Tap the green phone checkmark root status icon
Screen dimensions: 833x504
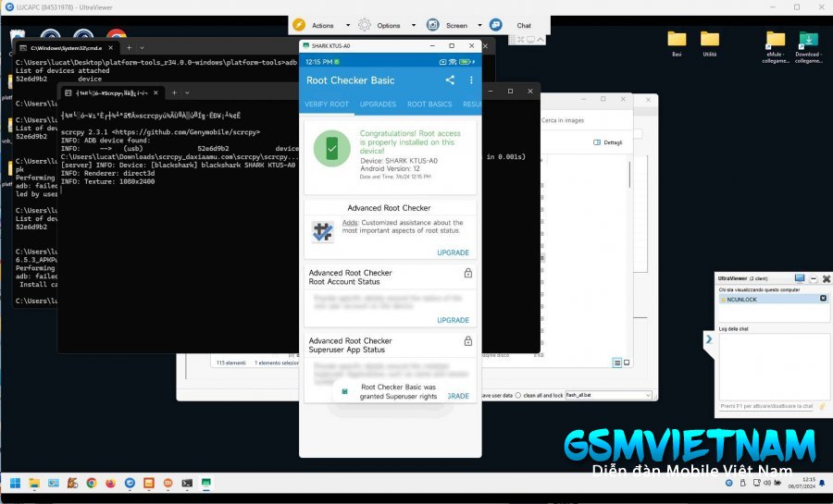point(332,149)
